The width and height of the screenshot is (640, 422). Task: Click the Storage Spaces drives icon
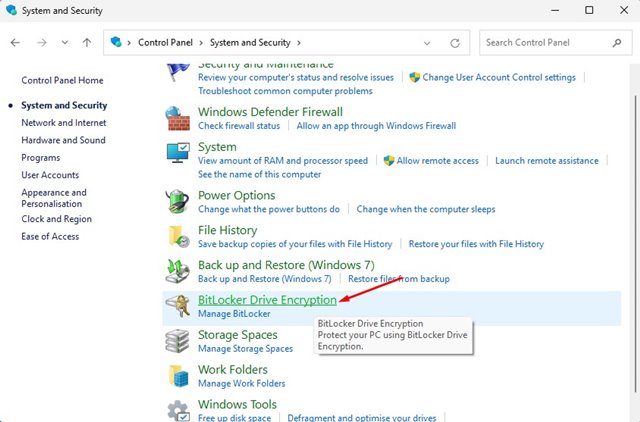(x=180, y=340)
